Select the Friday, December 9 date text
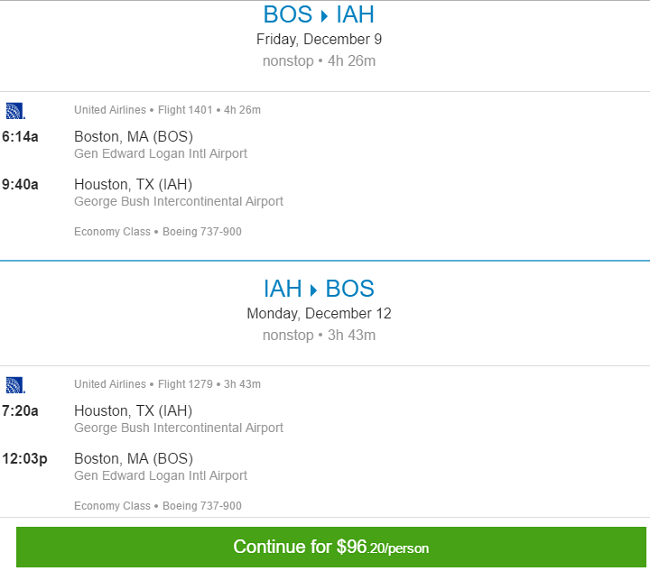 tap(319, 40)
